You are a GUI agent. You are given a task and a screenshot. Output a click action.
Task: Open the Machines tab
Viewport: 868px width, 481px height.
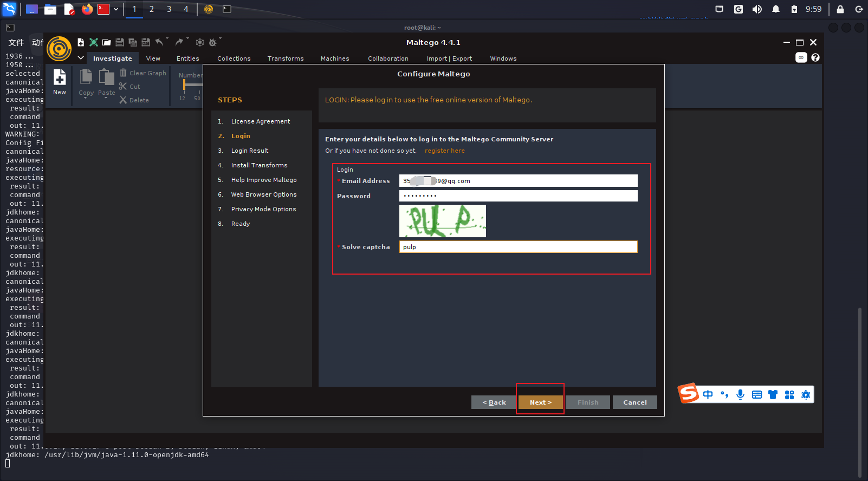tap(335, 58)
